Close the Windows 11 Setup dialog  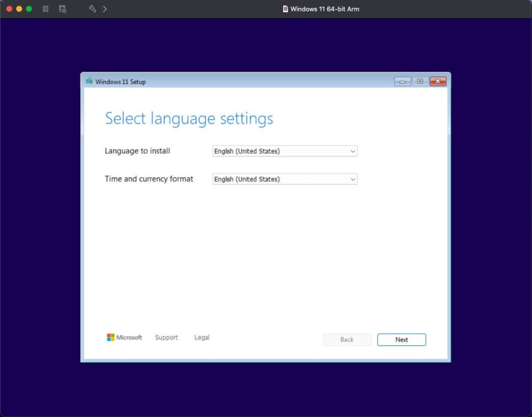(438, 81)
